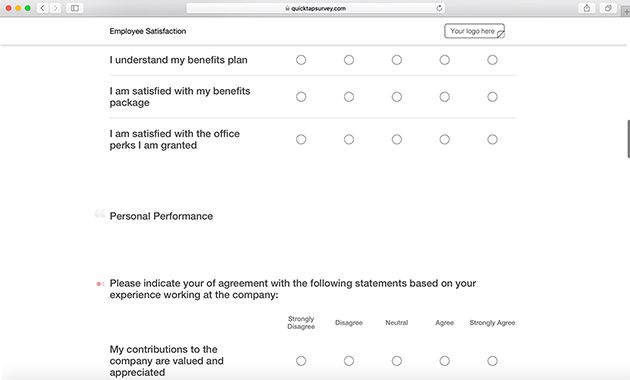This screenshot has width=630, height=380.
Task: Click the edit icon on logo placeholder
Action: click(501, 35)
